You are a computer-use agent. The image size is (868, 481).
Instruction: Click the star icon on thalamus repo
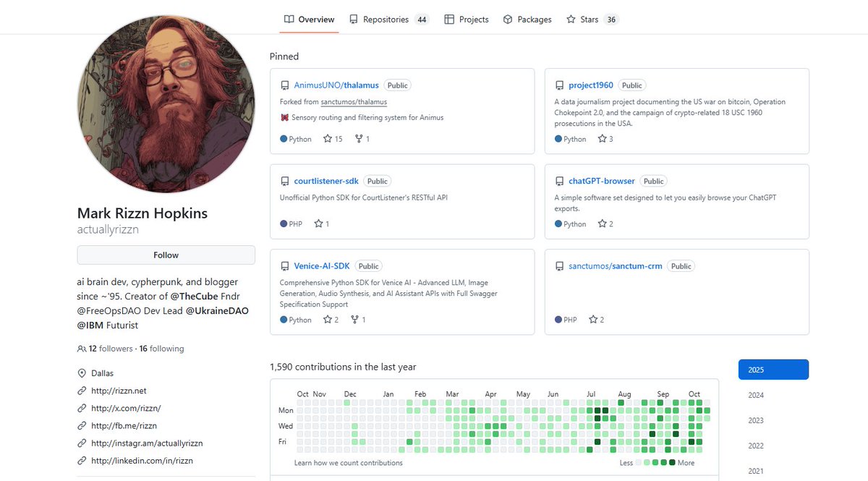(x=328, y=139)
